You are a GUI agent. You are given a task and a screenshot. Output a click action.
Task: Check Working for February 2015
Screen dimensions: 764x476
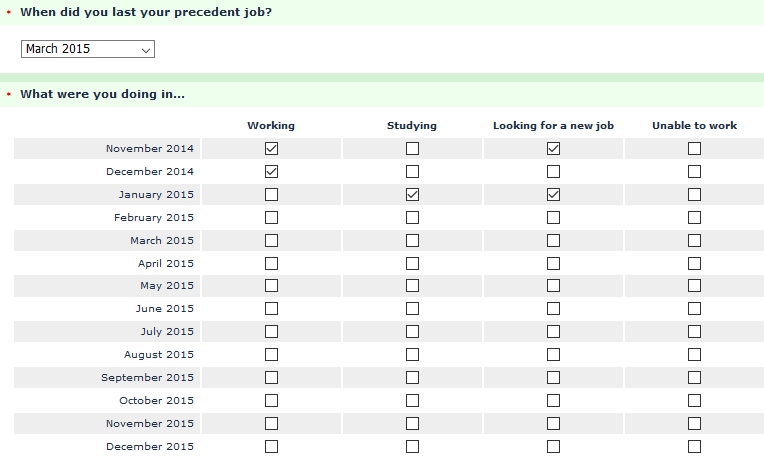271,217
